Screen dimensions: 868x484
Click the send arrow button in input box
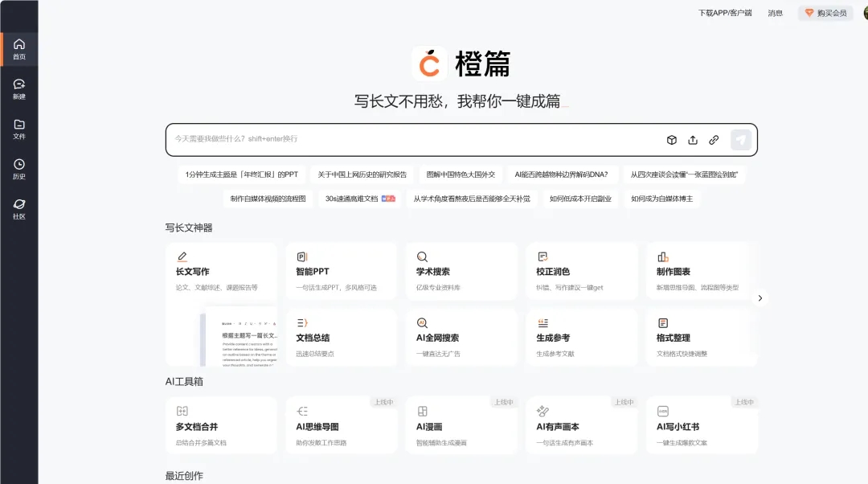pyautogui.click(x=740, y=140)
